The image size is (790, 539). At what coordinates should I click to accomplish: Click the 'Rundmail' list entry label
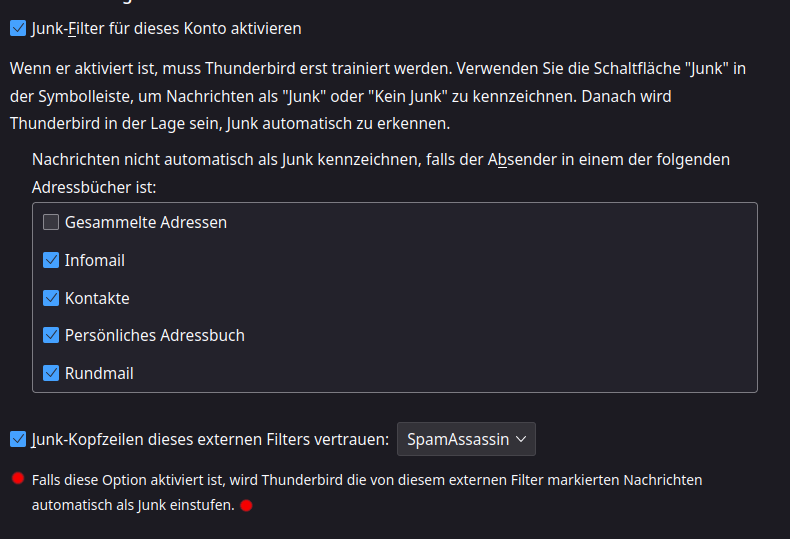coord(99,373)
